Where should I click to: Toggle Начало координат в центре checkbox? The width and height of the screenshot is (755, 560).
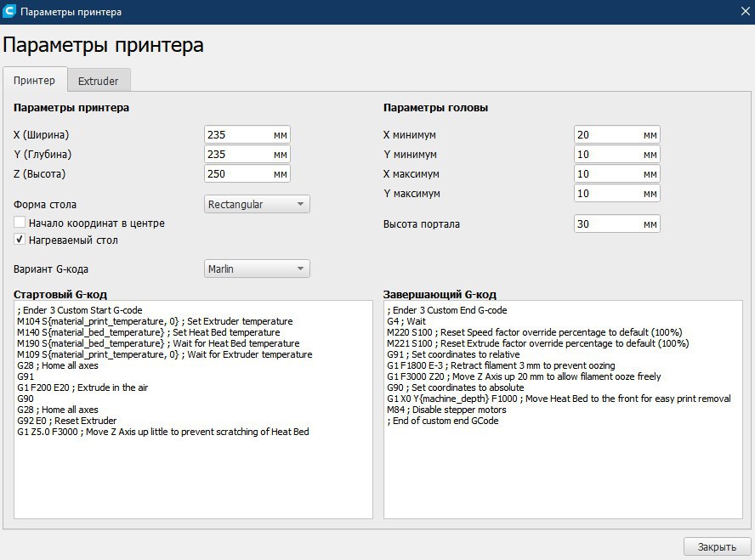coord(20,223)
